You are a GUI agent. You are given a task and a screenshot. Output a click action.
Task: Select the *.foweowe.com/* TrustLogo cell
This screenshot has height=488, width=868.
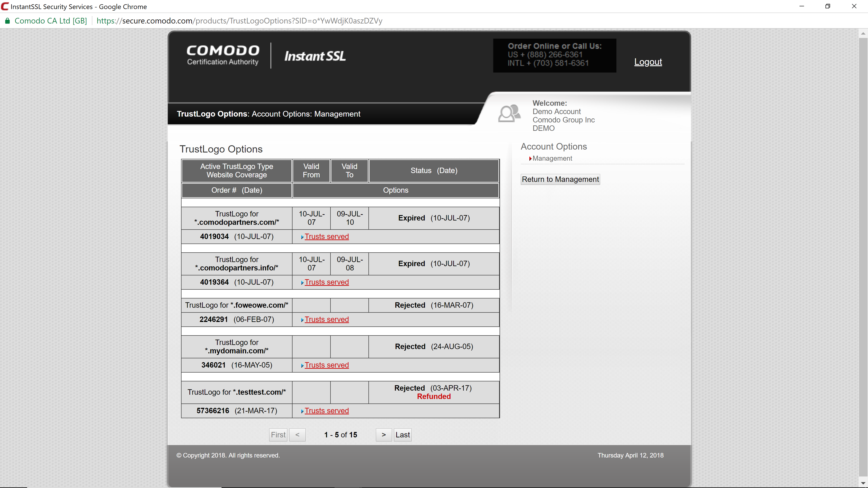pyautogui.click(x=236, y=305)
